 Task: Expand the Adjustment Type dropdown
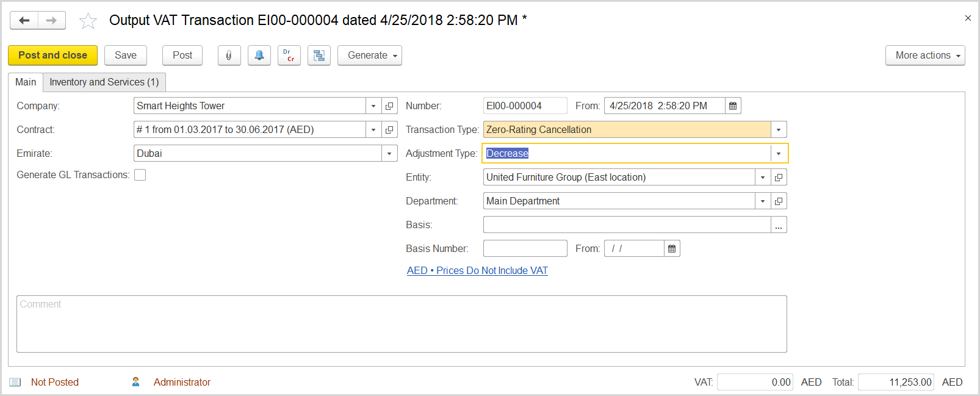[x=779, y=153]
